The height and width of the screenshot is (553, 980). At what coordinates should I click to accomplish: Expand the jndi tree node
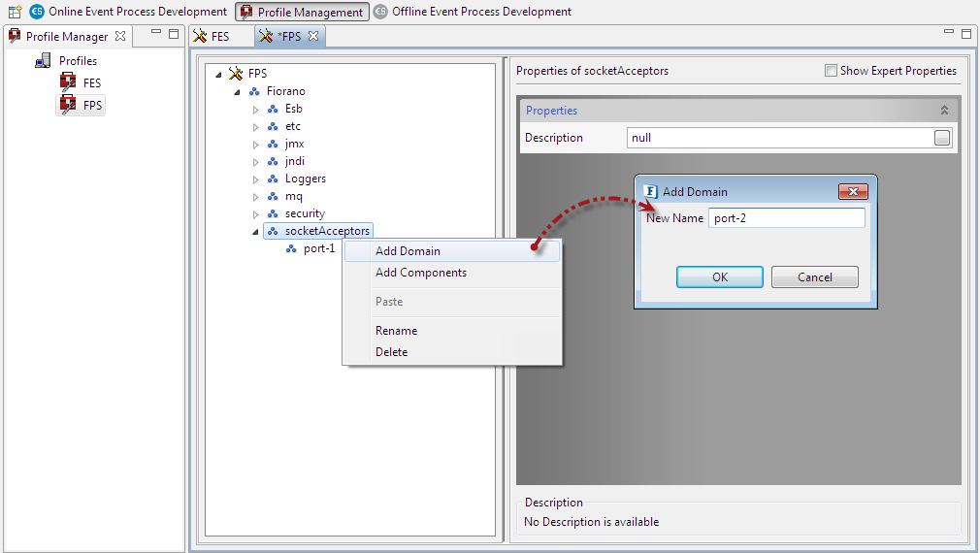tap(255, 162)
